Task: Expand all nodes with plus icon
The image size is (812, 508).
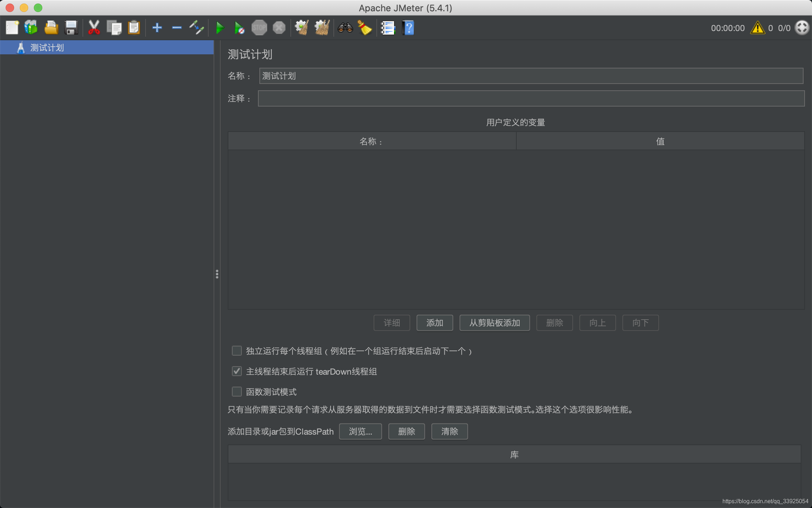Action: pos(157,28)
